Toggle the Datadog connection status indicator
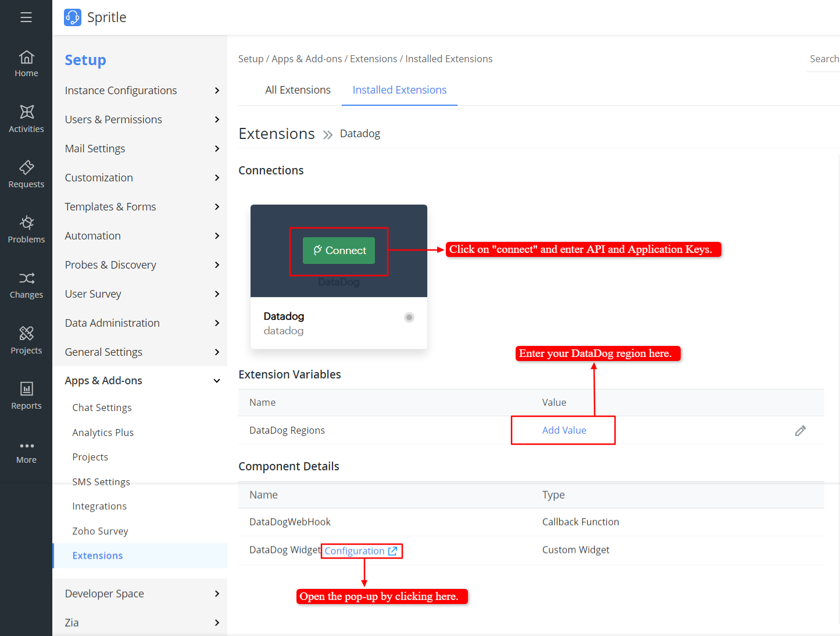Viewport: 840px width, 636px height. coord(409,317)
